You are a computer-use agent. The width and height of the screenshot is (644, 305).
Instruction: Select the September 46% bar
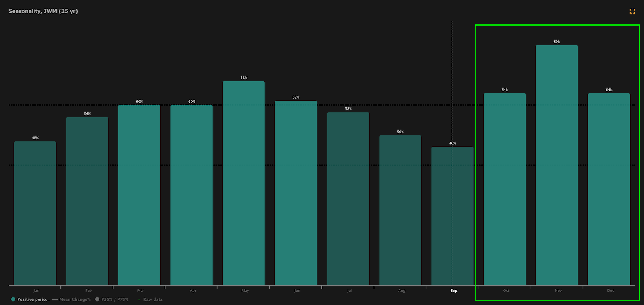452,216
